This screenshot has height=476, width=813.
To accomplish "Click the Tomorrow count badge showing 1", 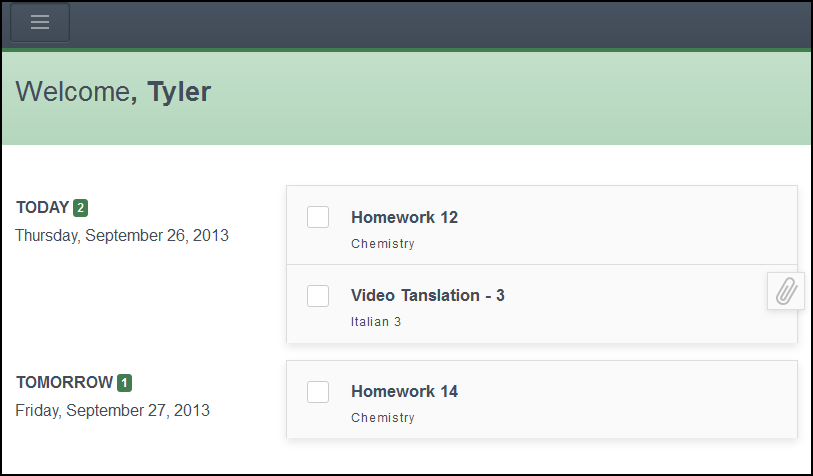I will coord(124,383).
